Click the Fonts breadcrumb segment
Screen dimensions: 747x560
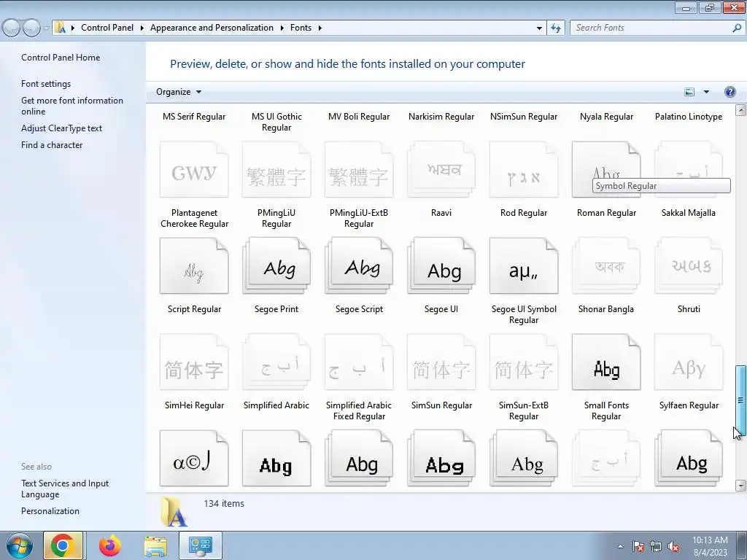point(301,28)
